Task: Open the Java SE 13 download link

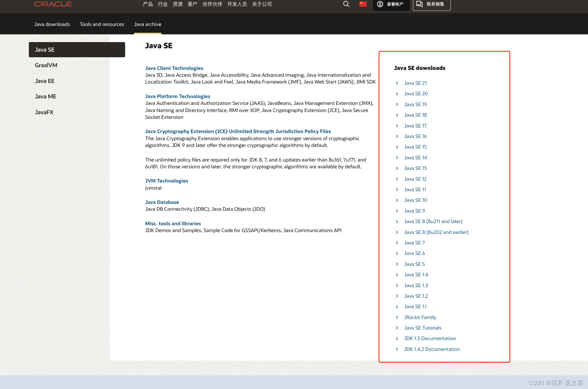Action: 415,168
